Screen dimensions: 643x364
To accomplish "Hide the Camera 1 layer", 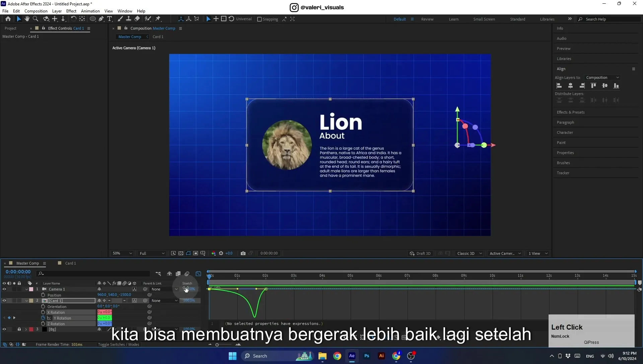I will (x=4, y=289).
